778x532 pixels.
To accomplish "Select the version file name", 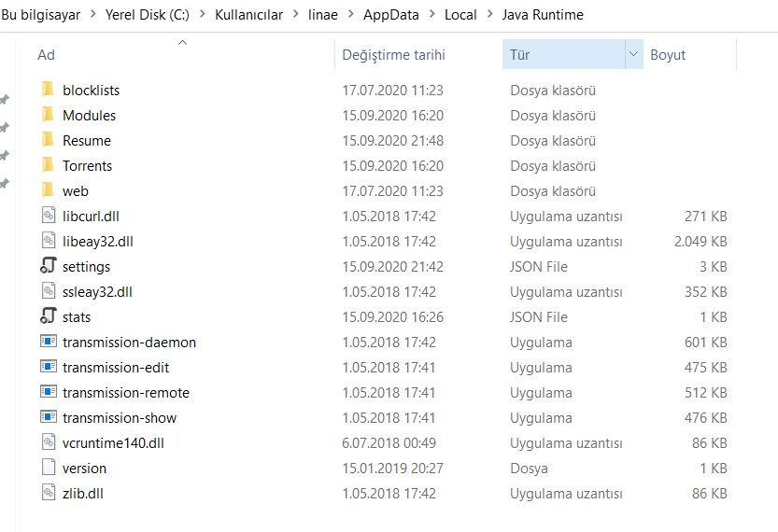I will [x=84, y=468].
